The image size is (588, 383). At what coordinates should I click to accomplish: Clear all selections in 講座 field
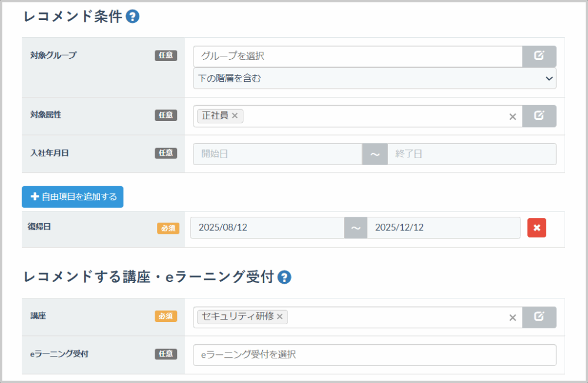[x=512, y=318]
